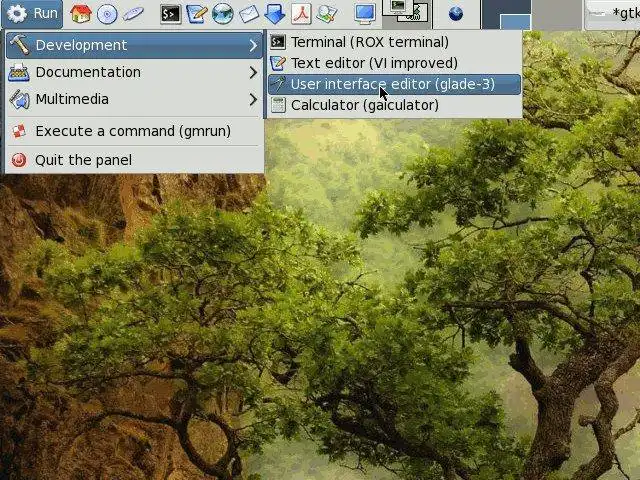Launch User interface editor (glade-3)
The height and width of the screenshot is (480, 640).
[394, 84]
